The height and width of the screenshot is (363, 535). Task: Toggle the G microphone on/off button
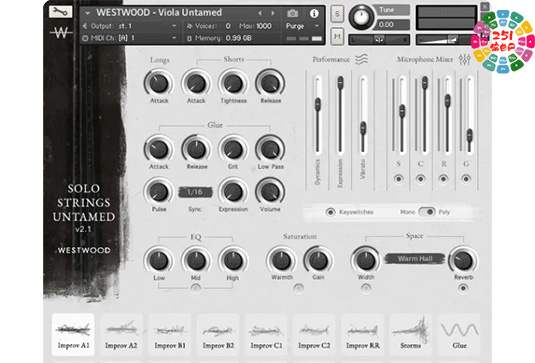(x=466, y=178)
